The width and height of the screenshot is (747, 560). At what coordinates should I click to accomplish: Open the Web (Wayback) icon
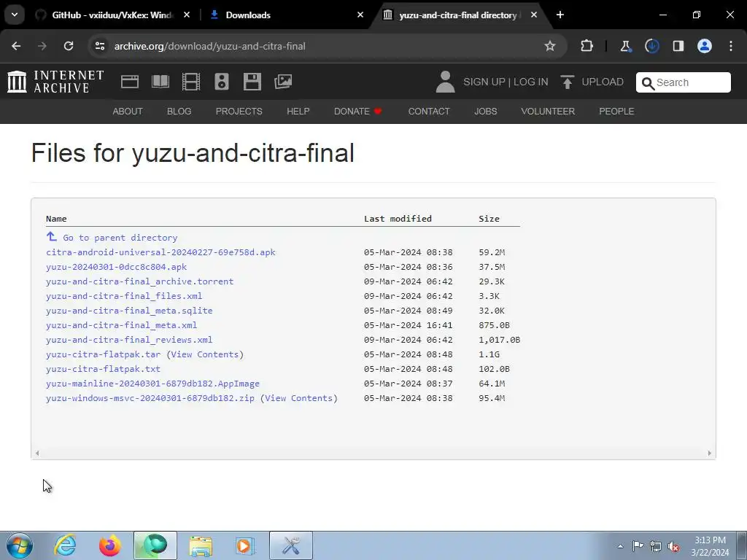tap(130, 82)
